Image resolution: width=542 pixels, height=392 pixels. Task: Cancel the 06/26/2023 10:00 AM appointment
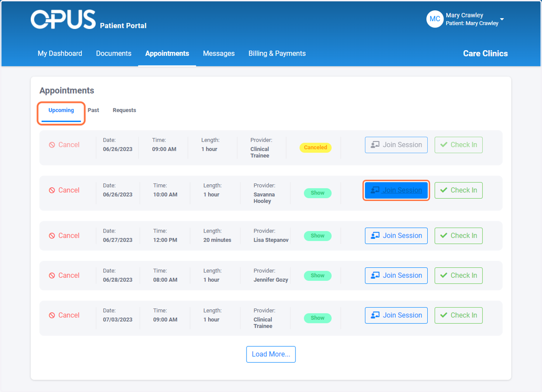tap(64, 190)
